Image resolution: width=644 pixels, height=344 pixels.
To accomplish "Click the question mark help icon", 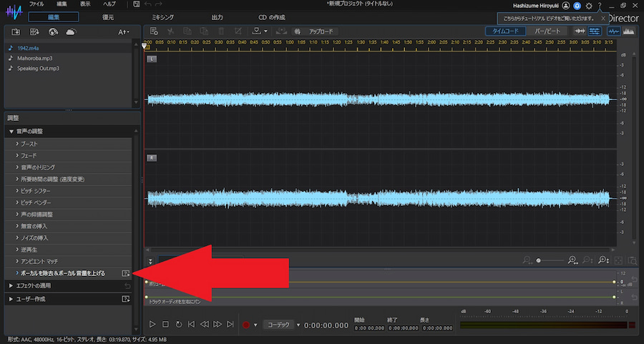I will tap(600, 6).
